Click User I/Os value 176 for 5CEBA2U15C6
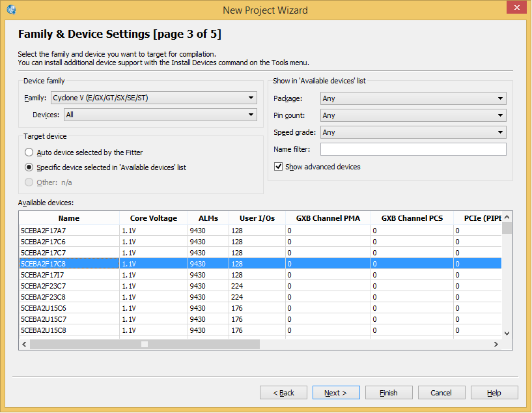 point(237,309)
